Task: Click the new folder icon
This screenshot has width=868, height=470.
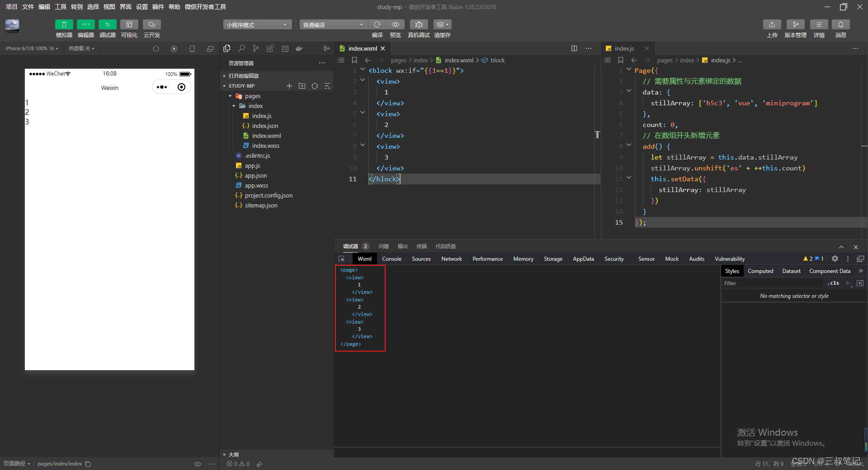Action: pos(302,86)
